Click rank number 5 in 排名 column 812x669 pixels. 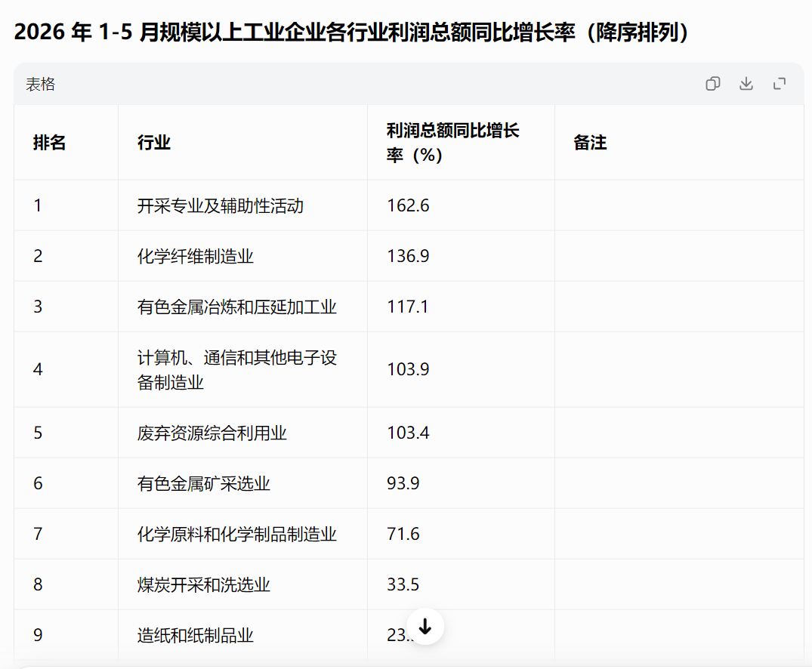pyautogui.click(x=38, y=433)
